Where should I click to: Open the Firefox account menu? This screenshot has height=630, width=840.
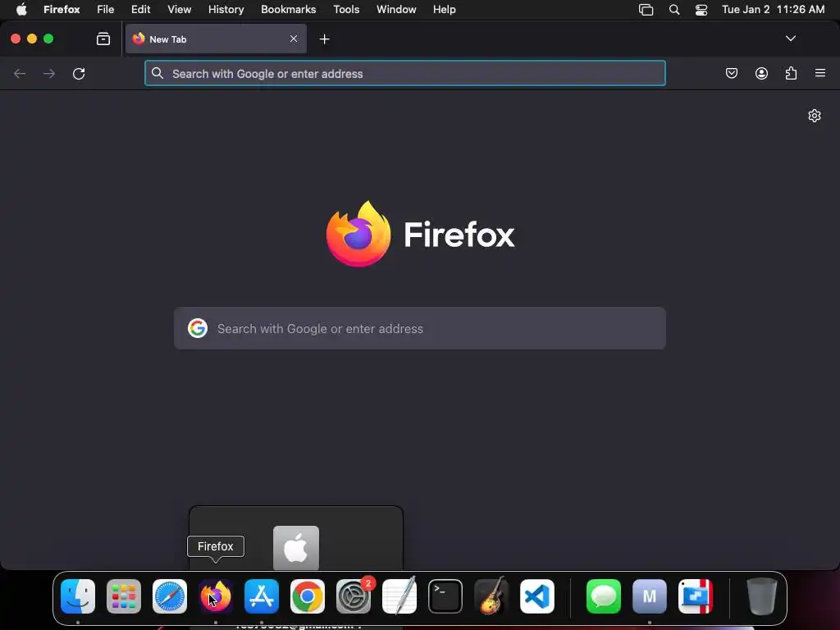coord(761,73)
